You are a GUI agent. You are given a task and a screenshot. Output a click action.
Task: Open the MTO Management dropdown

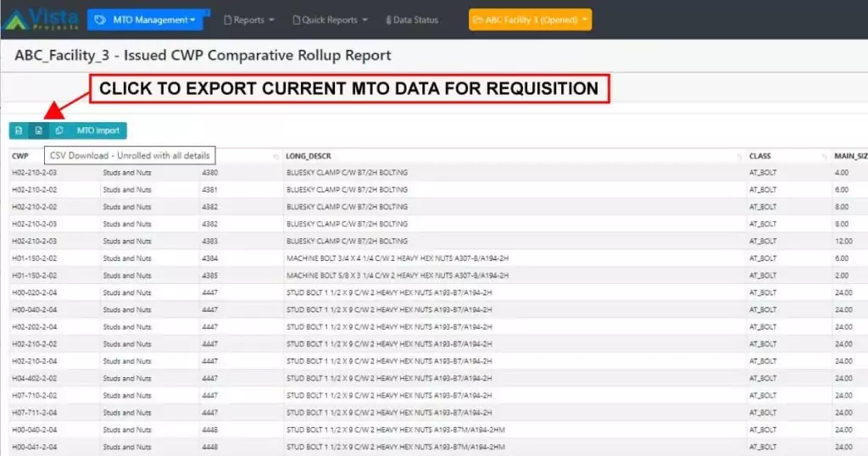146,20
